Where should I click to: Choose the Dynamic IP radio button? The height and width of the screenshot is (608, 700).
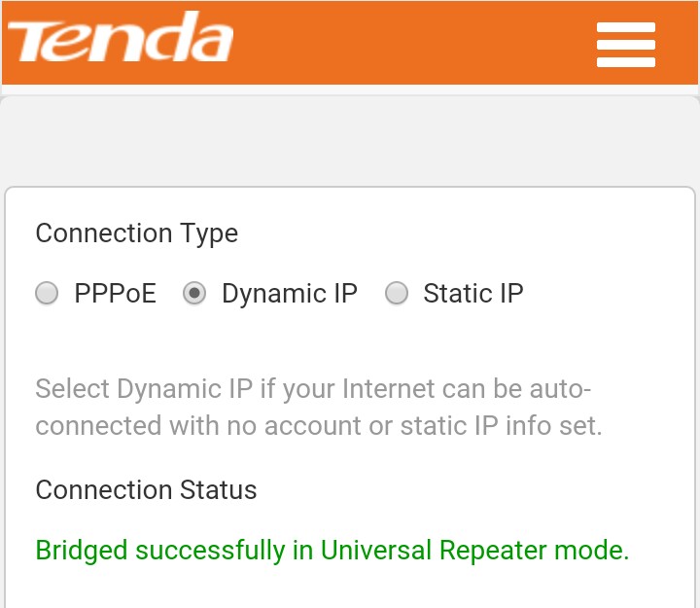194,293
